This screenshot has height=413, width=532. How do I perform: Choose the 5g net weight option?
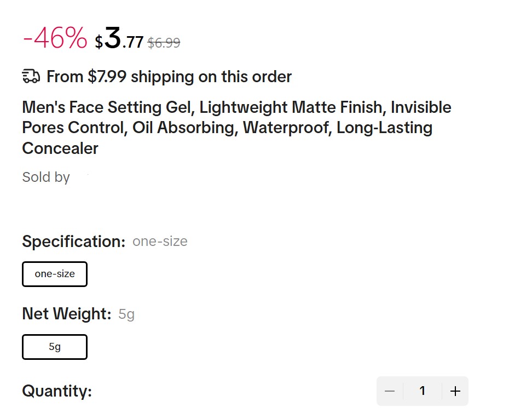55,347
